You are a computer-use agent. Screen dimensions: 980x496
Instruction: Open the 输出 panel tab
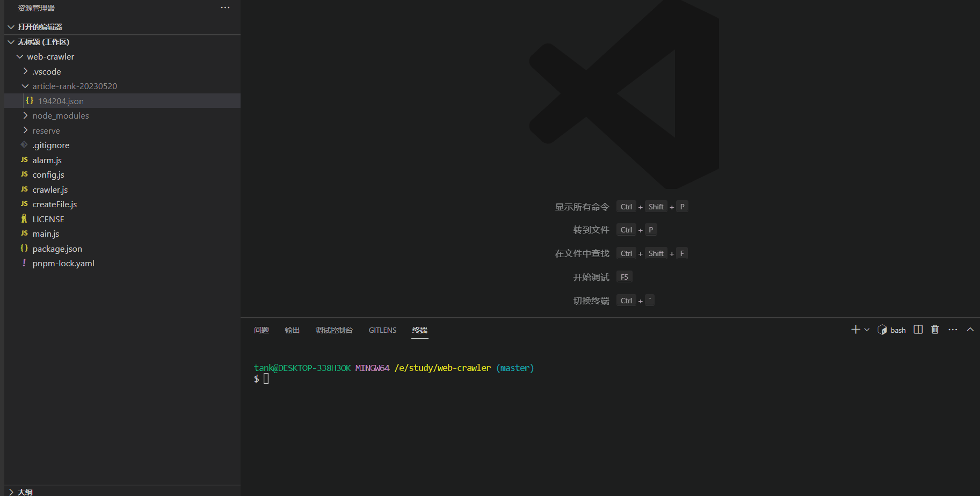(x=292, y=330)
